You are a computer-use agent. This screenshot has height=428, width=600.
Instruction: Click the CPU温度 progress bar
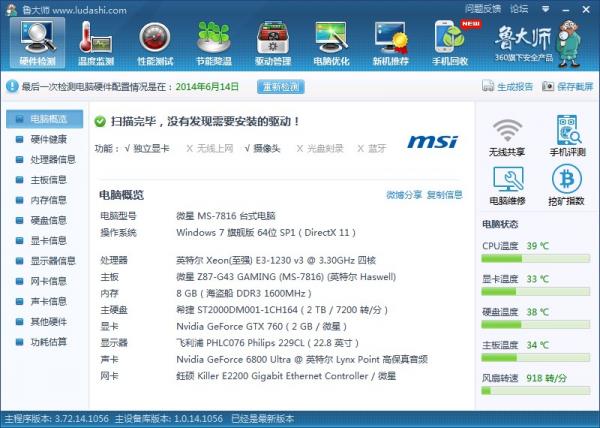(x=535, y=259)
